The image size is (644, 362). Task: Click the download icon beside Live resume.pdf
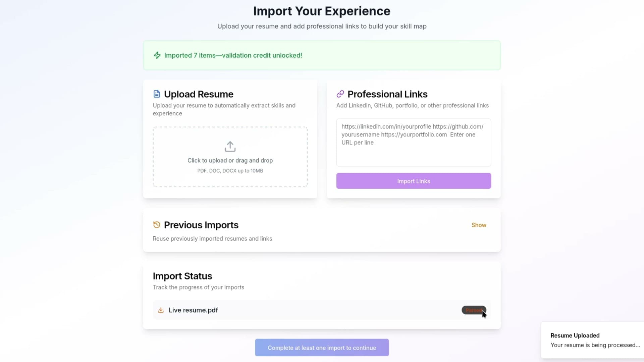tap(161, 310)
